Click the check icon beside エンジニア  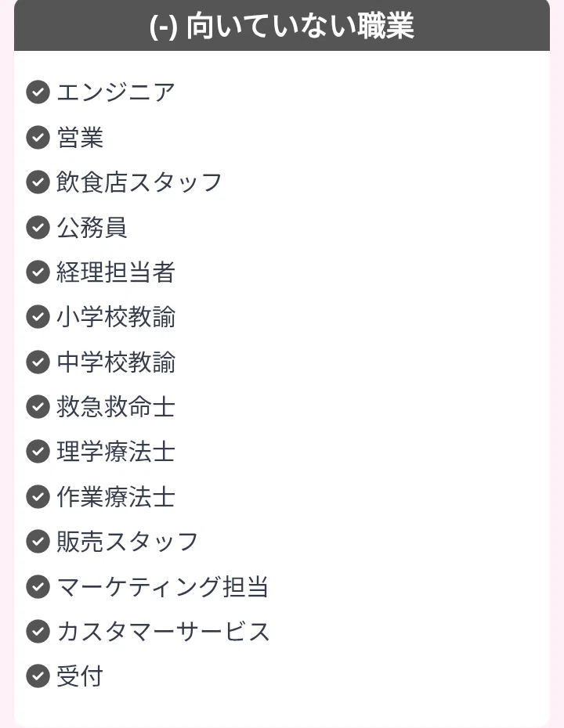point(38,92)
